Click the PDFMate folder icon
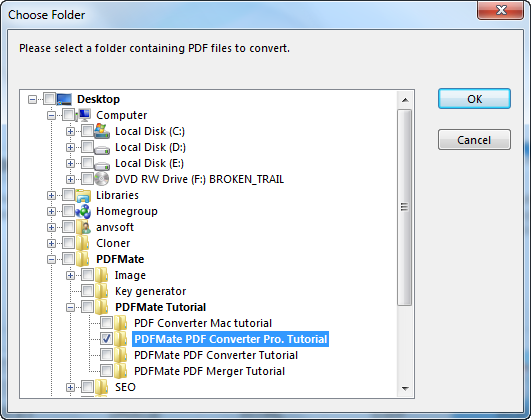 click(83, 259)
